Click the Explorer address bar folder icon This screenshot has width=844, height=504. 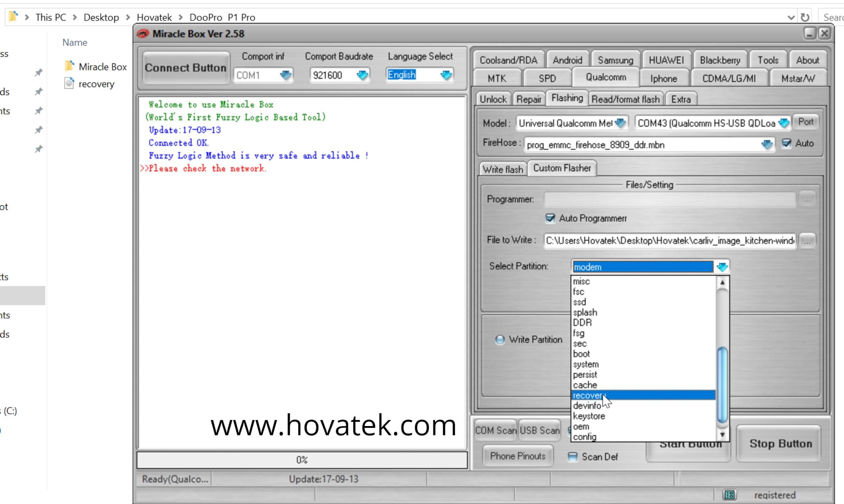13,16
